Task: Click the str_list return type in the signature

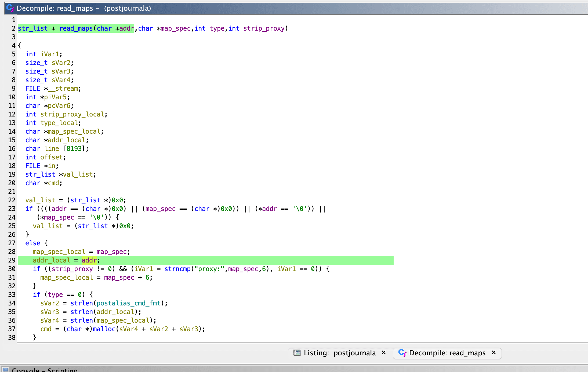Action: click(32, 28)
